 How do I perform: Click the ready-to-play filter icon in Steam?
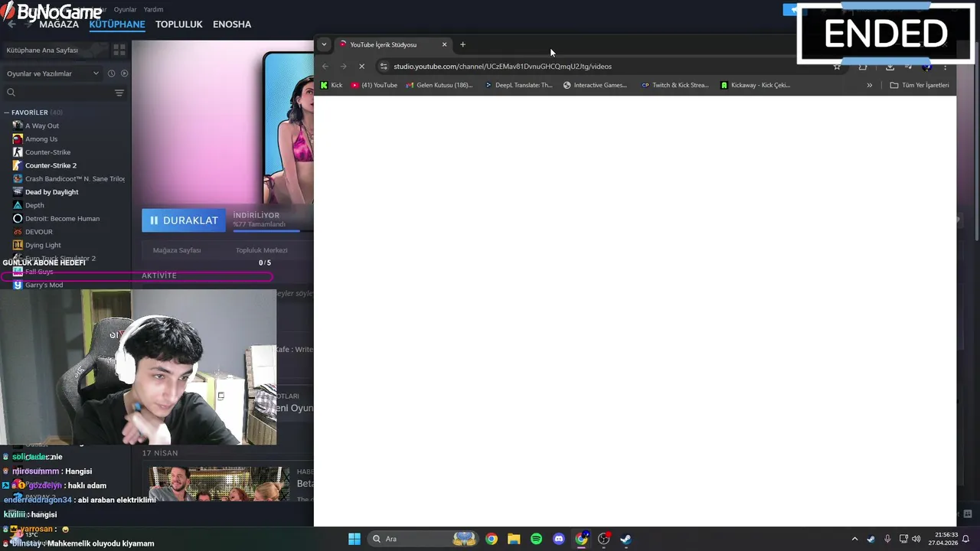(125, 73)
